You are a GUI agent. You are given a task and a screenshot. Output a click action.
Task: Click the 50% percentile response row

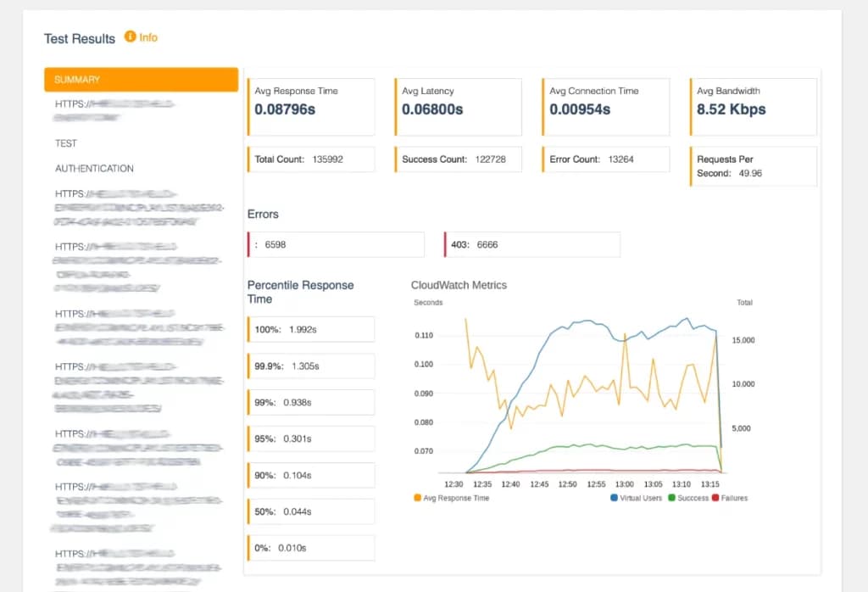(x=310, y=511)
